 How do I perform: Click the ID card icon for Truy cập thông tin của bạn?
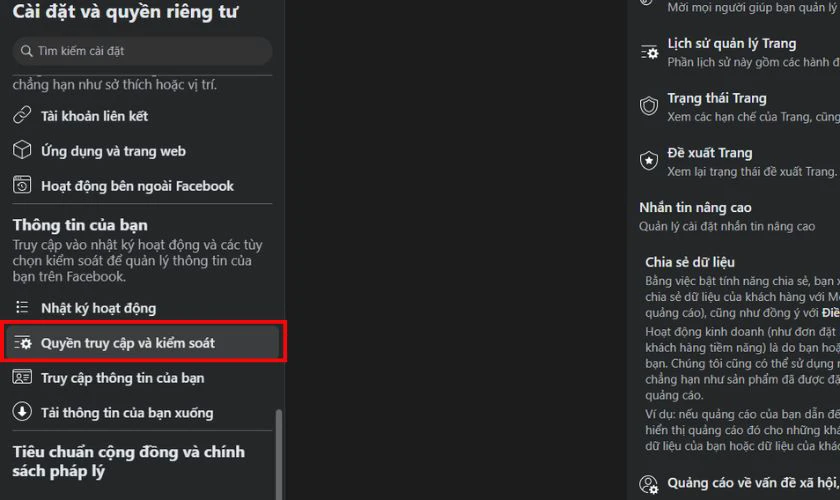[22, 377]
